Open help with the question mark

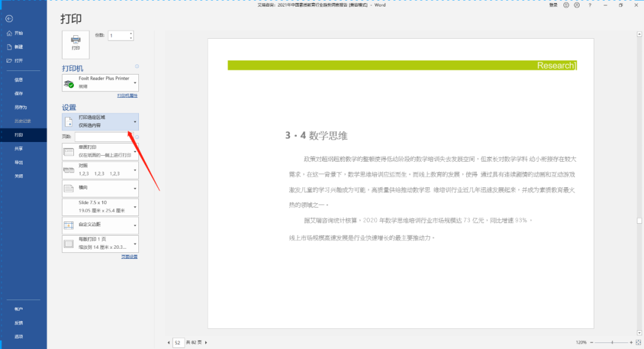[590, 5]
